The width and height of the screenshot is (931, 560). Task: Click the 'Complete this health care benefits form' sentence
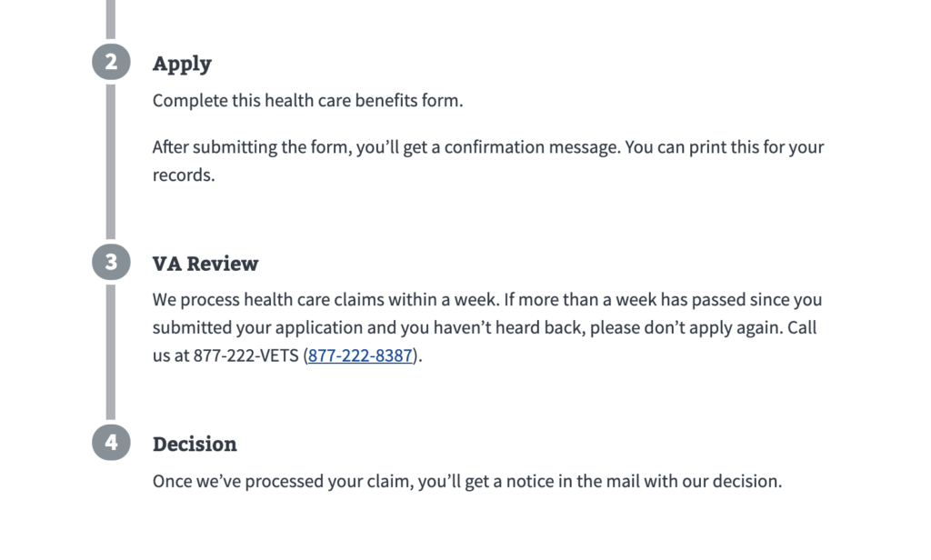(307, 100)
